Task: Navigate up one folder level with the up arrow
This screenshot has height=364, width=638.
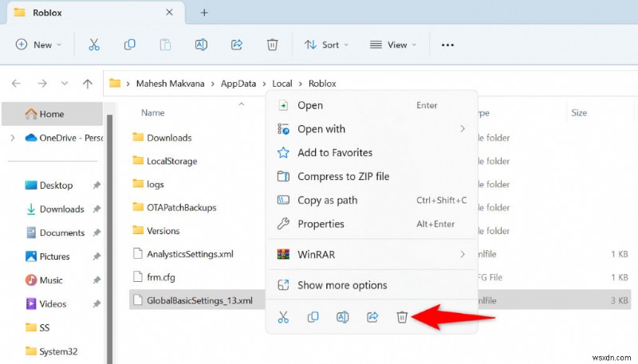Action: [x=88, y=84]
